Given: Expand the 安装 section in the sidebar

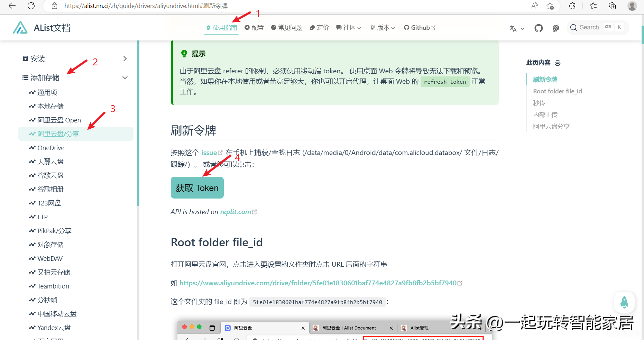Looking at the screenshot, I should pos(38,58).
